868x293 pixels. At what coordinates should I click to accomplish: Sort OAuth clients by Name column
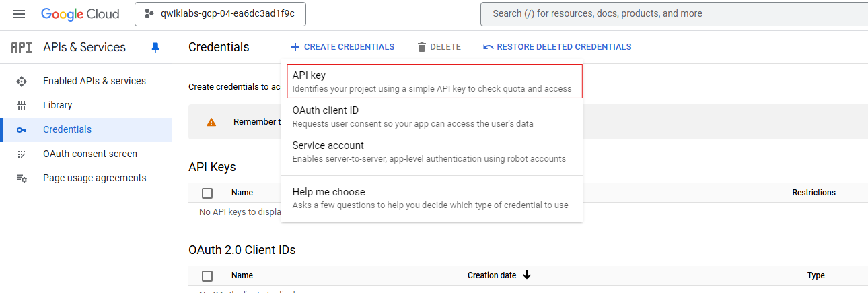pyautogui.click(x=242, y=275)
